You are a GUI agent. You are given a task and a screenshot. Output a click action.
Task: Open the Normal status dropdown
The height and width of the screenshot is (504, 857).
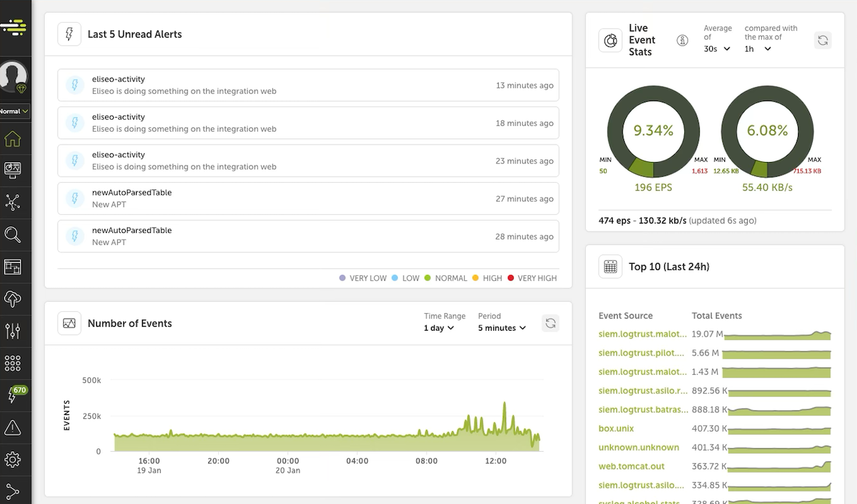click(x=13, y=112)
